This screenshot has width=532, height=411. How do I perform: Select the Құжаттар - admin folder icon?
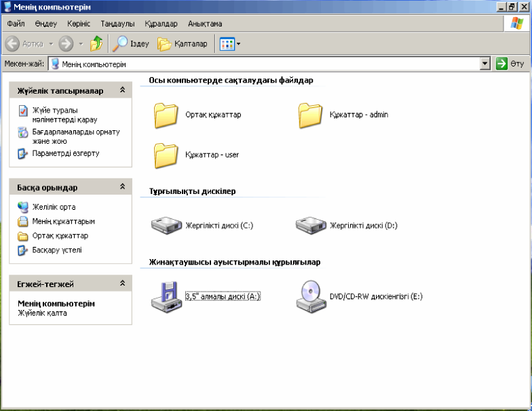click(310, 115)
